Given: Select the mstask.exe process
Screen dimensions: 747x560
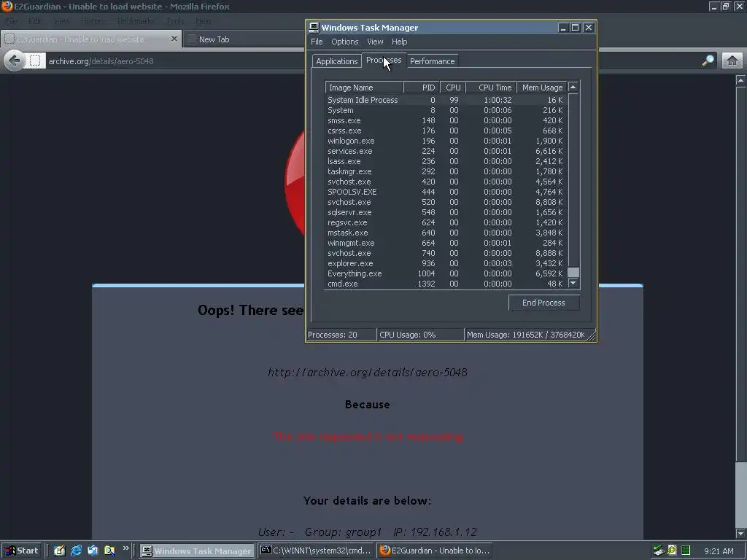Looking at the screenshot, I should coord(446,233).
